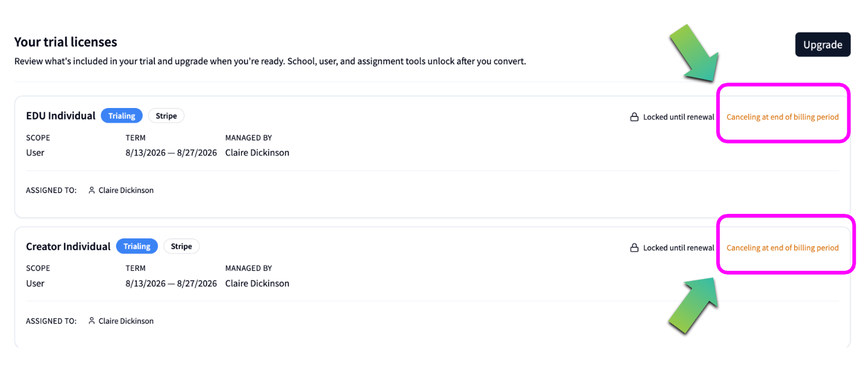868x382 pixels.
Task: Click the Upgrade button
Action: (822, 45)
